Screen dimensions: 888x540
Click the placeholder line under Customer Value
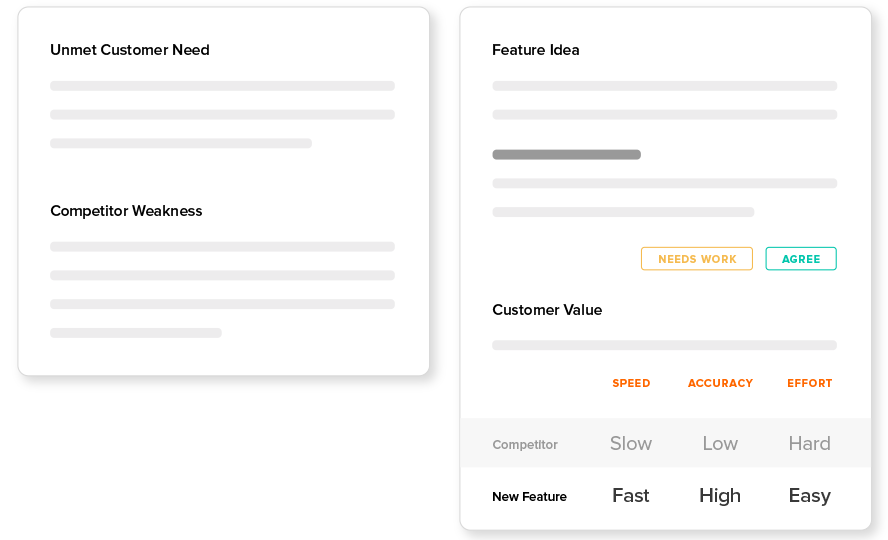click(x=664, y=345)
